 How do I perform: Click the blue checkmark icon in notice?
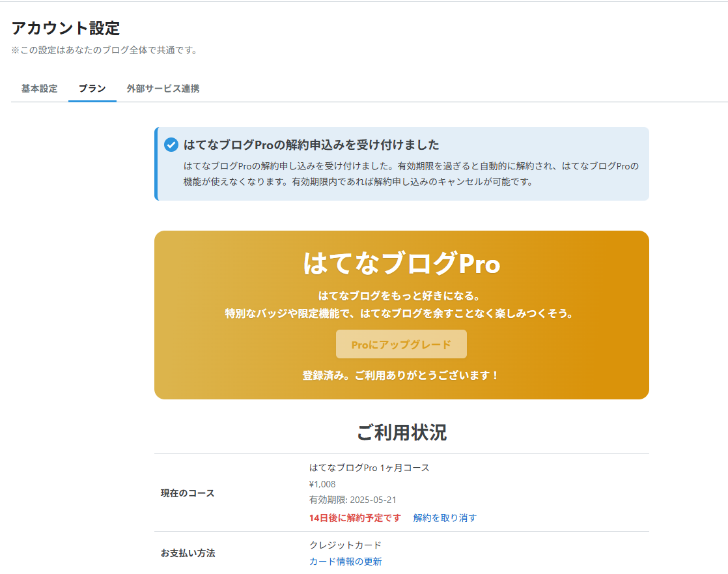(x=171, y=145)
